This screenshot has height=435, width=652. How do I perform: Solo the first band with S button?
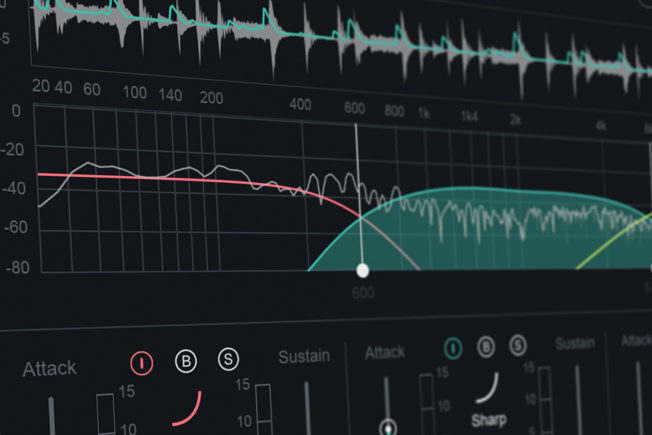click(229, 360)
